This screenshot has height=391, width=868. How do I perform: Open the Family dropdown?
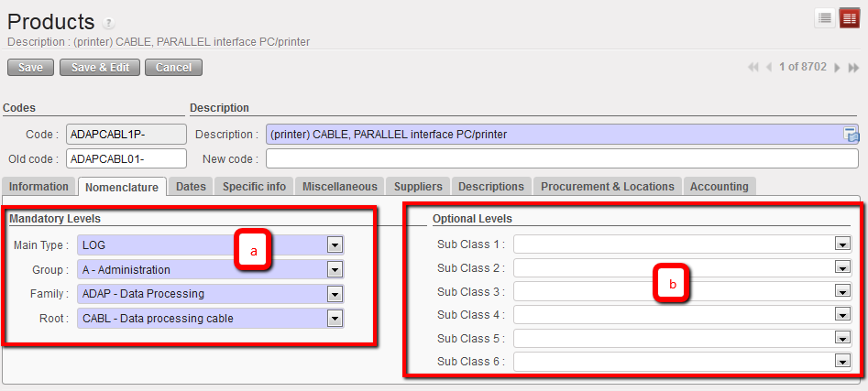tap(335, 294)
